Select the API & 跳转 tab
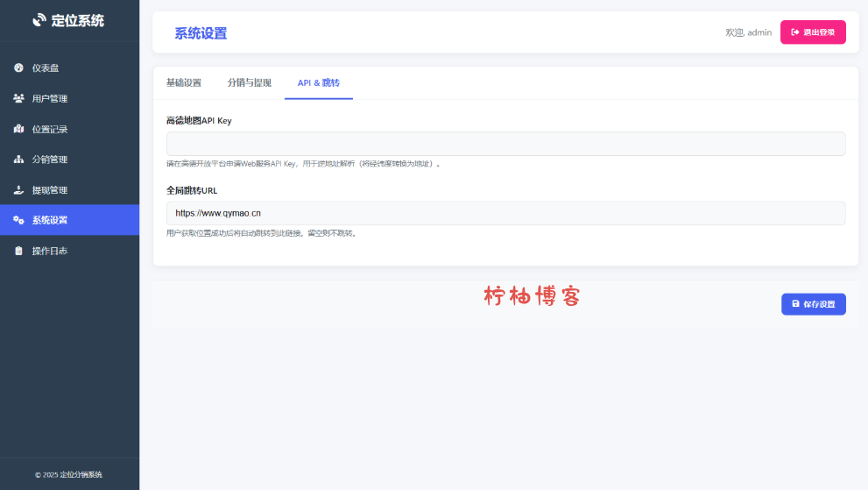The width and height of the screenshot is (868, 490). pyautogui.click(x=318, y=82)
